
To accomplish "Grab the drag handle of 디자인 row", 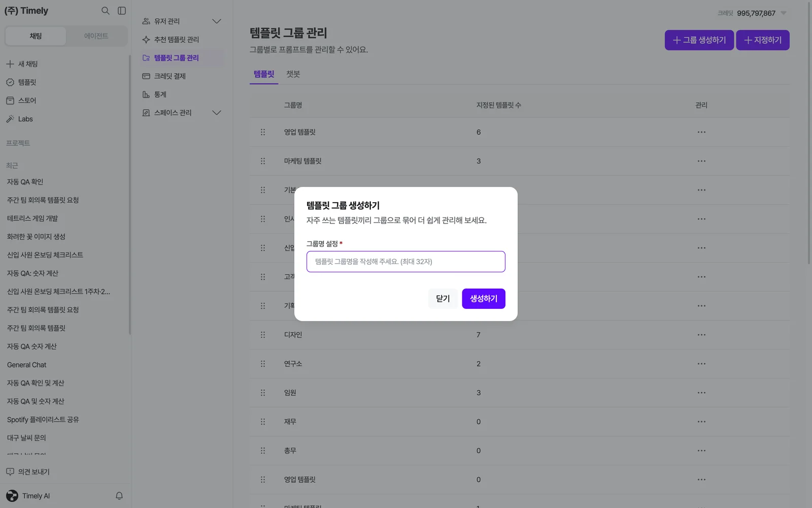I will [263, 335].
